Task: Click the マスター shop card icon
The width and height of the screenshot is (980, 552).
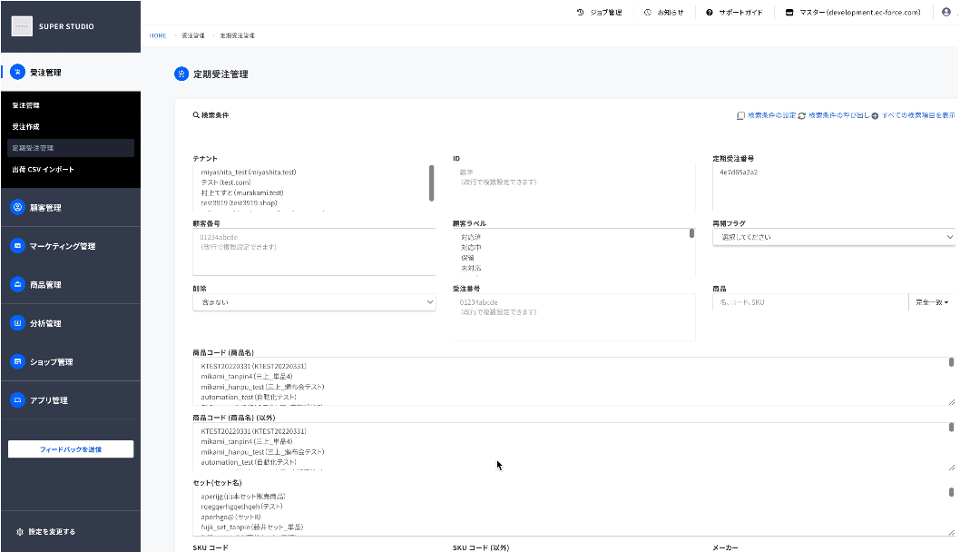Action: point(789,12)
